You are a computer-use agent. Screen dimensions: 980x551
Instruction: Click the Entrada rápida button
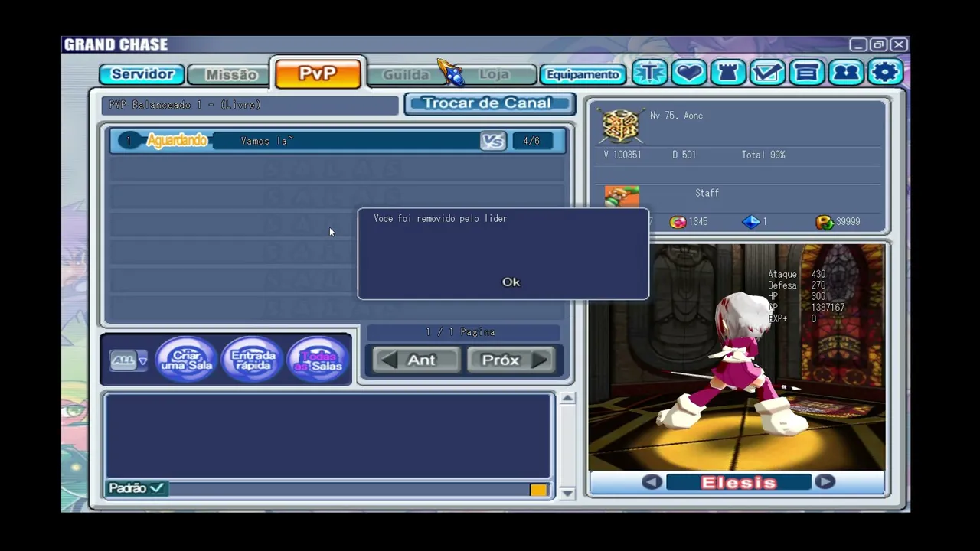(253, 360)
